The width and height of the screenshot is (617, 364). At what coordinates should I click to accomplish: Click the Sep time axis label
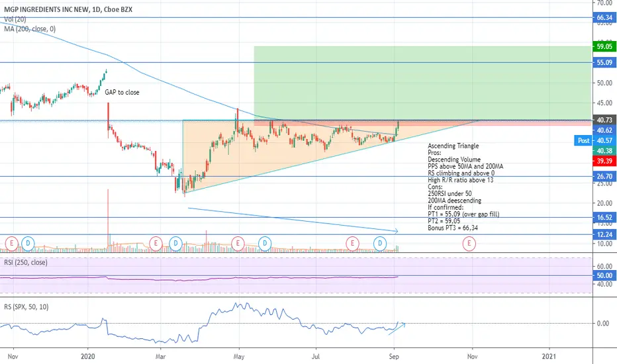(394, 357)
